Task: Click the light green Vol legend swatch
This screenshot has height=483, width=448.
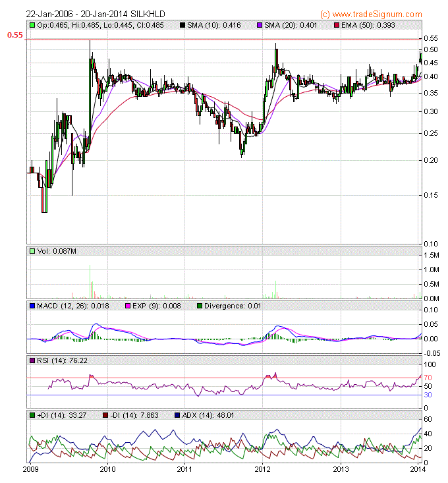Action: [32, 251]
